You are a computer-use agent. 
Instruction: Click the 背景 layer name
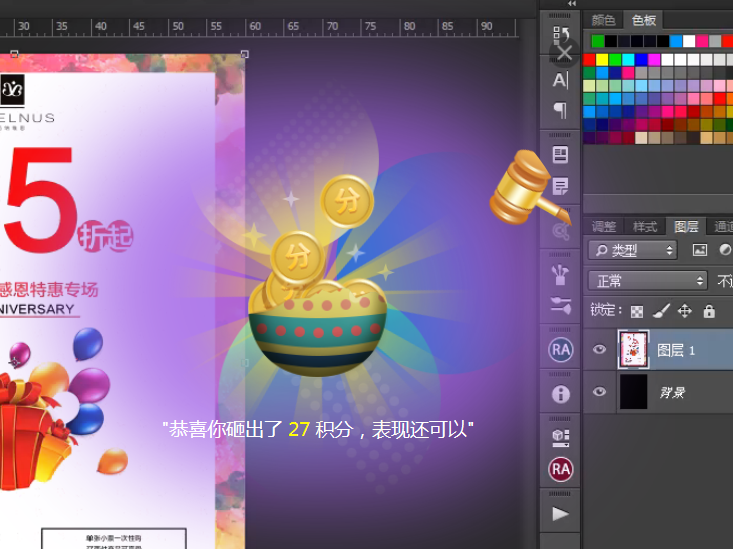click(x=672, y=392)
